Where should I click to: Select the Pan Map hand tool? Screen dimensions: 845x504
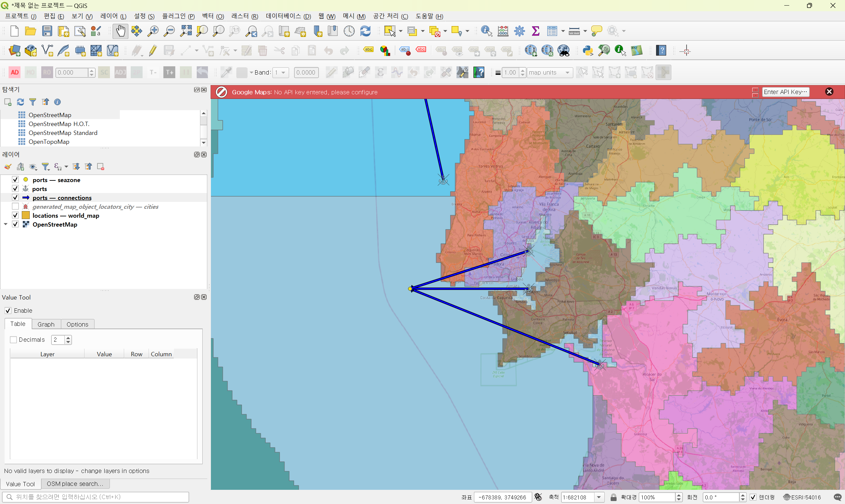click(x=120, y=31)
